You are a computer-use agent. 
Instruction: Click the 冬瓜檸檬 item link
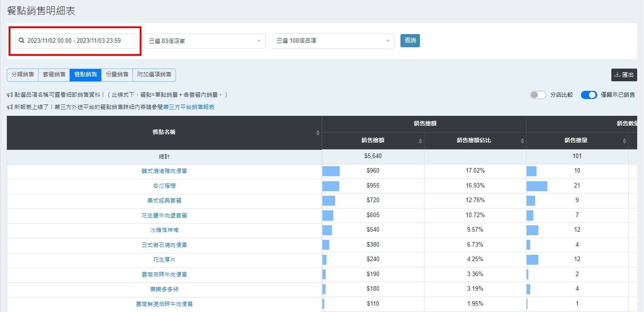click(x=164, y=186)
